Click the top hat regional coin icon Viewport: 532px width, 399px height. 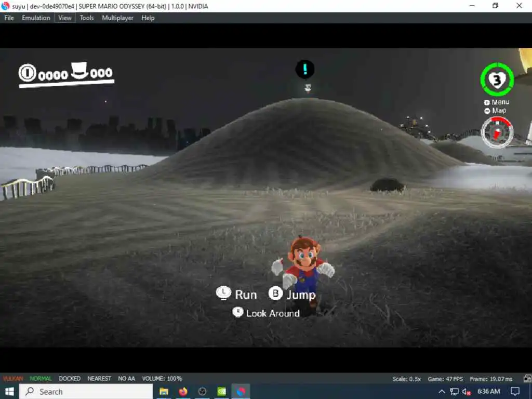click(79, 70)
